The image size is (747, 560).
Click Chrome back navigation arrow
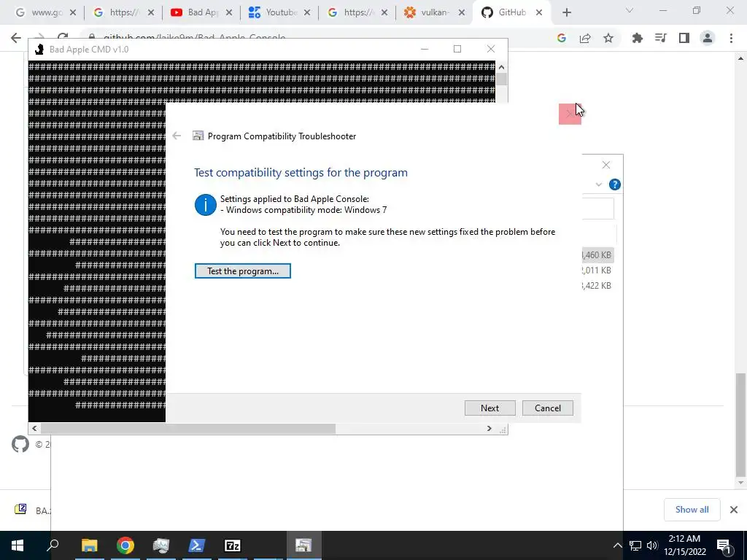[16, 38]
